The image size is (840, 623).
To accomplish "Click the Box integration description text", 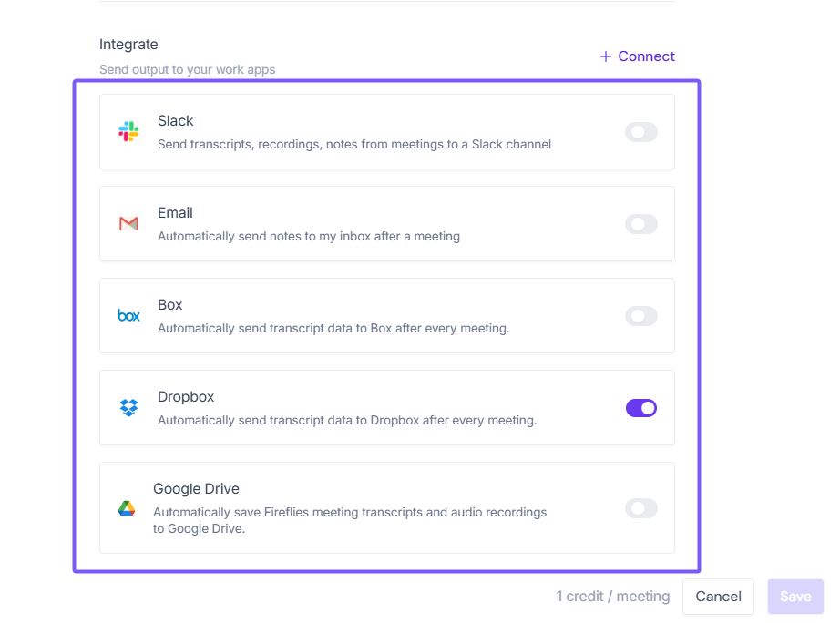I will click(333, 328).
